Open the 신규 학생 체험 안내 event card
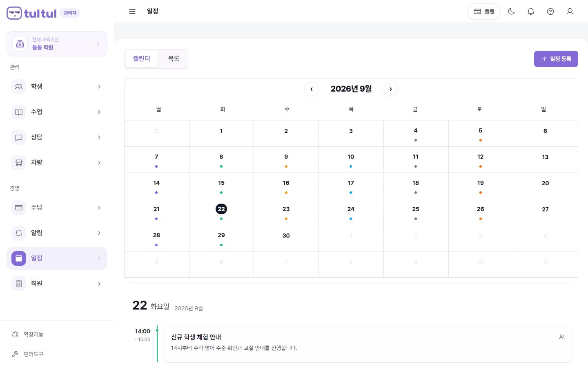 pyautogui.click(x=367, y=344)
